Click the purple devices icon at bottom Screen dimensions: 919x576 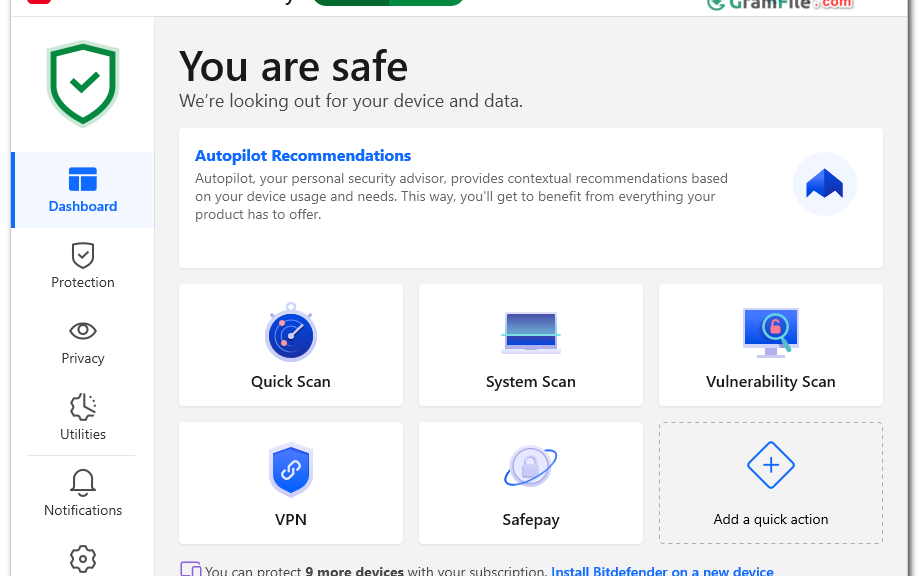click(190, 570)
